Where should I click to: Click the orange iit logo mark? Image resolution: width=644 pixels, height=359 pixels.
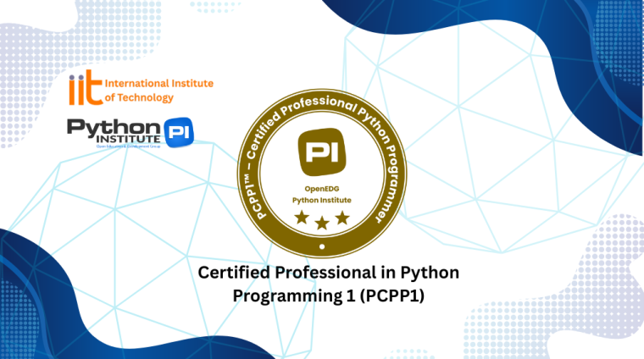pyautogui.click(x=86, y=88)
